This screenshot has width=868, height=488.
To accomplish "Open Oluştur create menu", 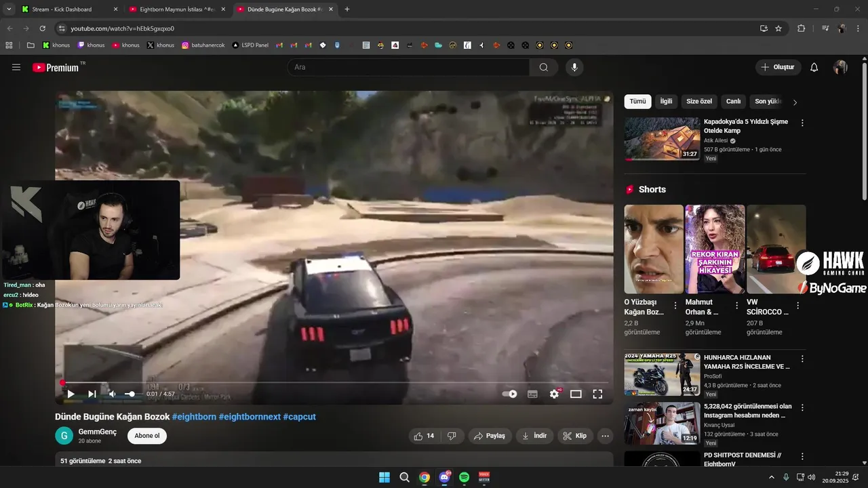I will point(778,67).
